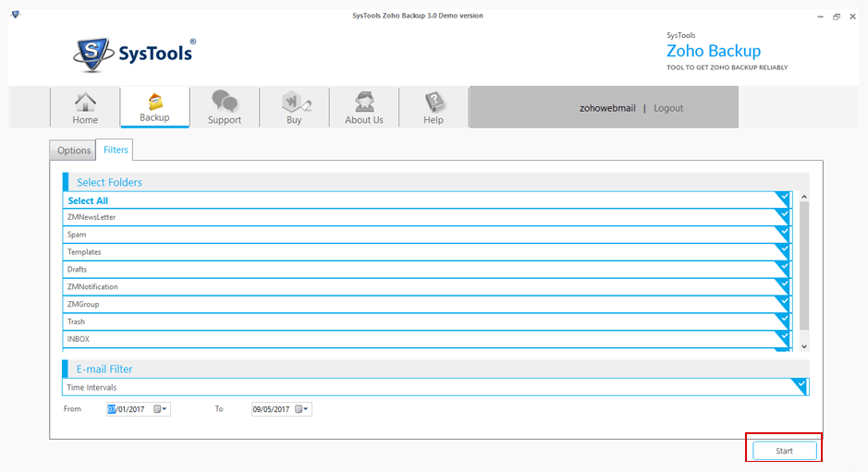Viewport: 868px width, 472px height.
Task: Open the Home icon in toolbar
Action: tap(85, 102)
